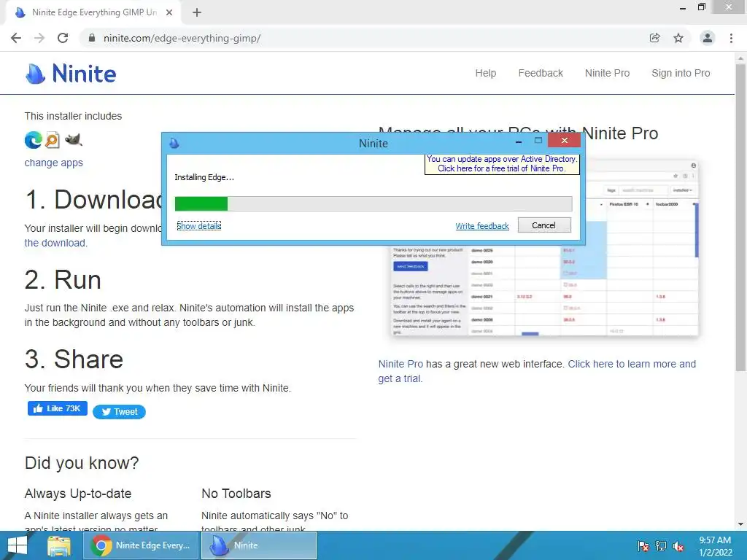Open a new tab with plus button
The image size is (747, 560).
197,12
